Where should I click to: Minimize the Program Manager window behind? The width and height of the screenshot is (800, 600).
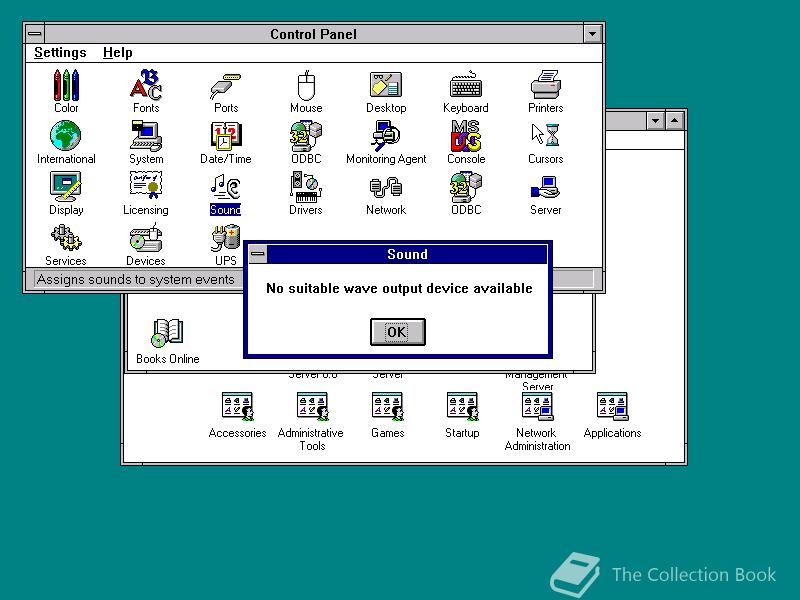pos(655,121)
